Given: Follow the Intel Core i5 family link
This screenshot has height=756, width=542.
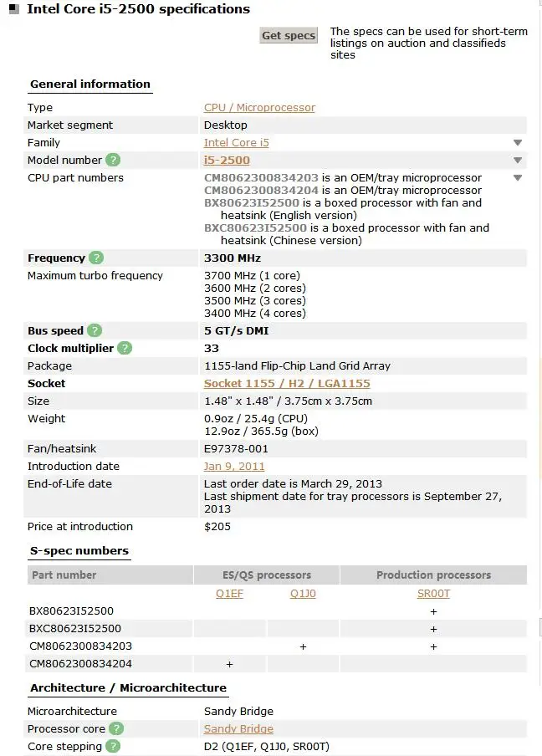Looking at the screenshot, I should pos(237,143).
